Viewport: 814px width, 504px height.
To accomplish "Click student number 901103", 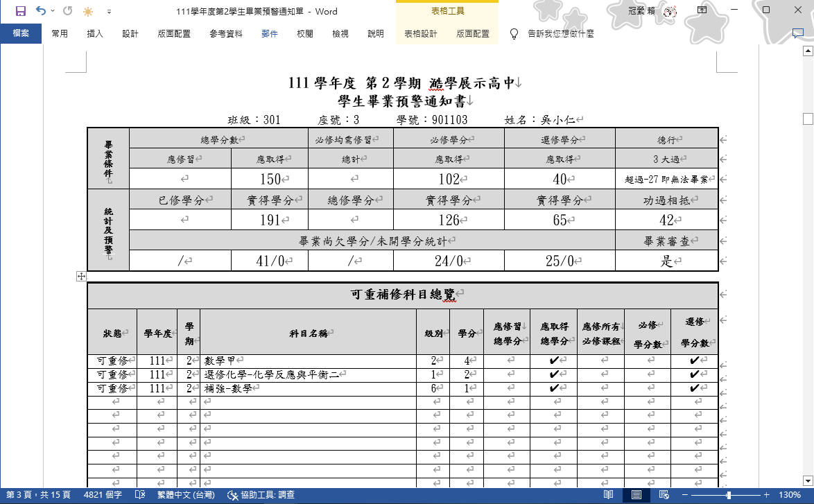I will tap(449, 120).
